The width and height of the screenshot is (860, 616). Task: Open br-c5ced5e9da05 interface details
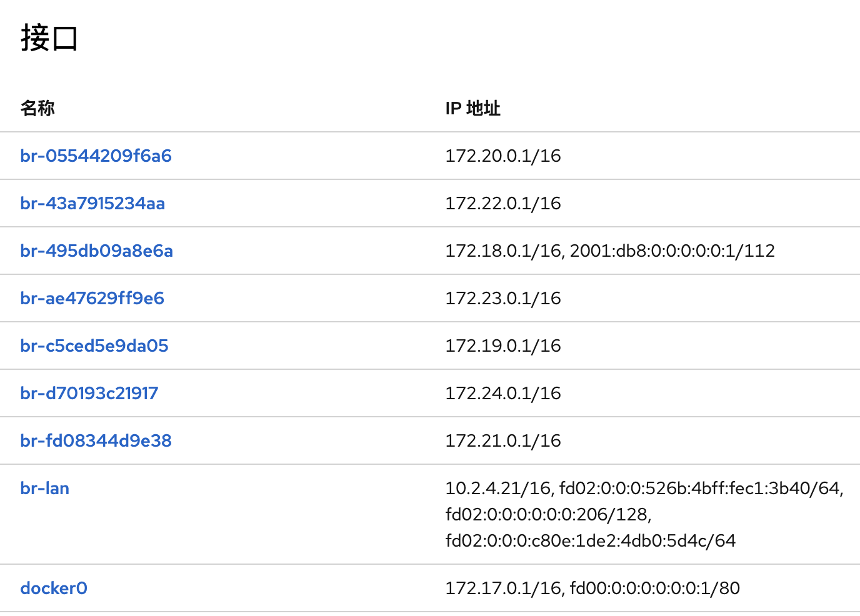tap(94, 345)
